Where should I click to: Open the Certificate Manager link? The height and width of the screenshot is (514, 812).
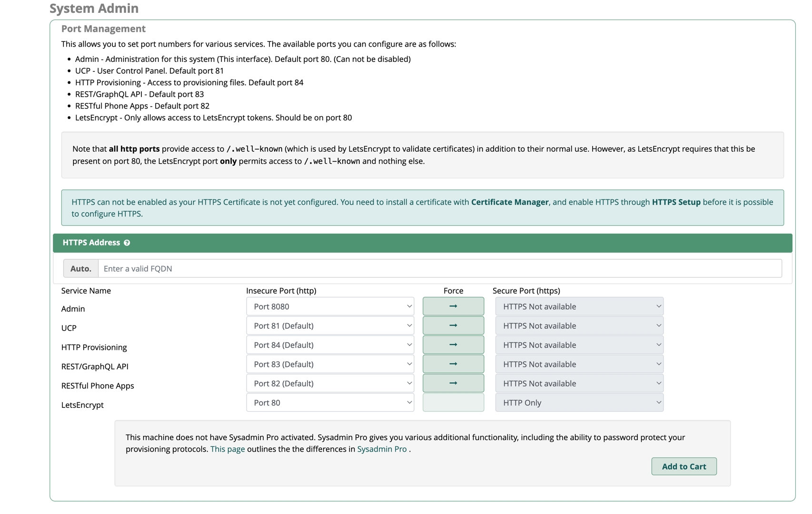click(509, 202)
